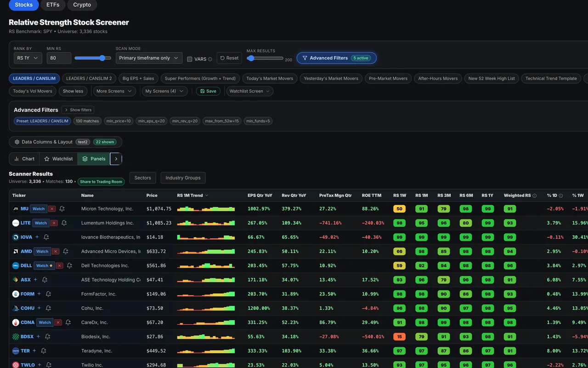The image size is (588, 368).
Task: Add TER using plus icon
Action: [x=34, y=351]
